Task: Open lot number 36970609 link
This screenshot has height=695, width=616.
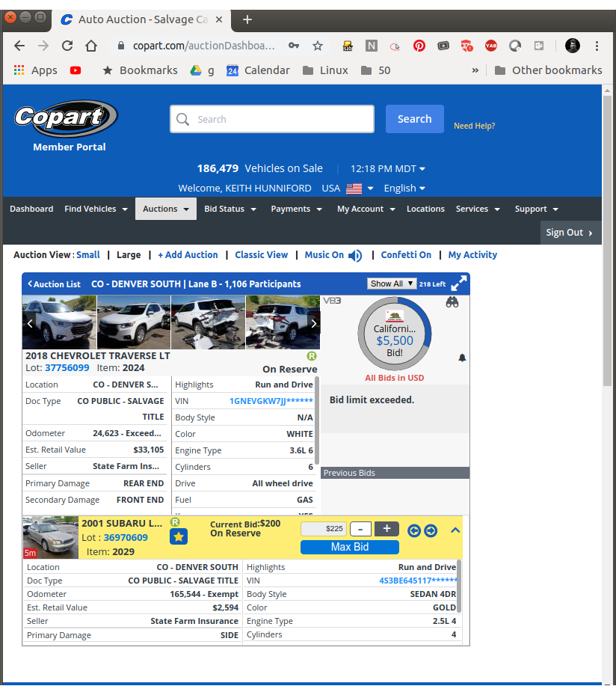Action: coord(126,538)
